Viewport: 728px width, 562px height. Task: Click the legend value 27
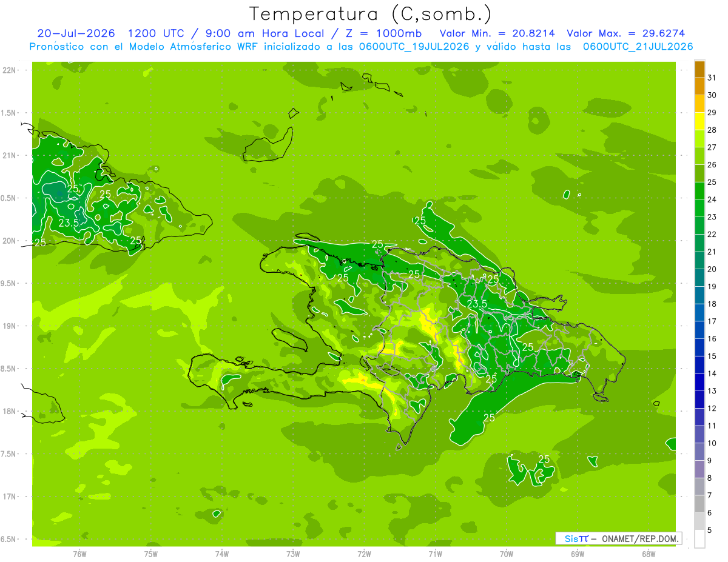pos(712,147)
